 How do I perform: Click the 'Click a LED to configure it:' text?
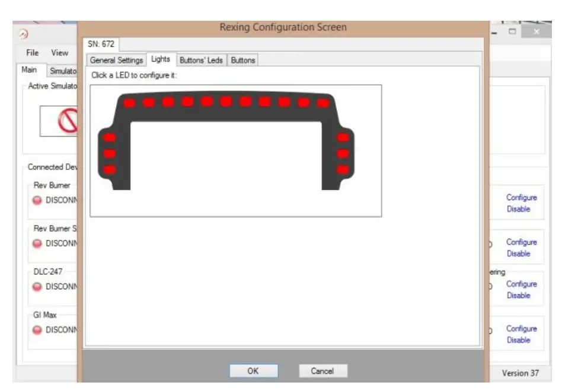(x=134, y=75)
